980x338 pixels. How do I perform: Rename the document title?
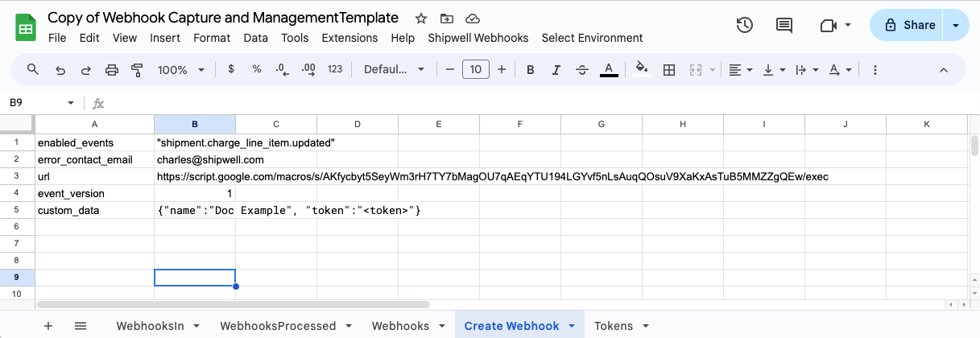(x=223, y=18)
